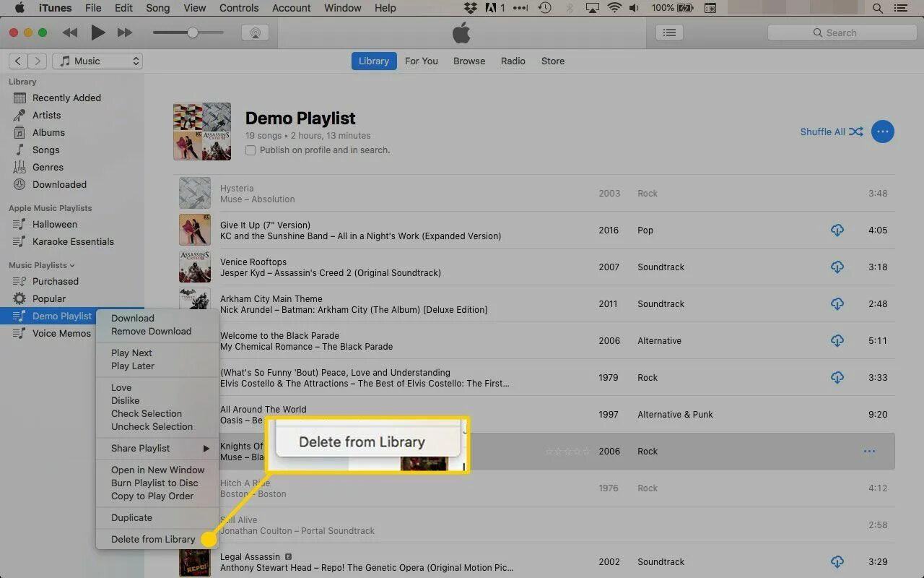The width and height of the screenshot is (924, 578).
Task: Download the Elvis Costello song cloud icon
Action: pyautogui.click(x=837, y=378)
